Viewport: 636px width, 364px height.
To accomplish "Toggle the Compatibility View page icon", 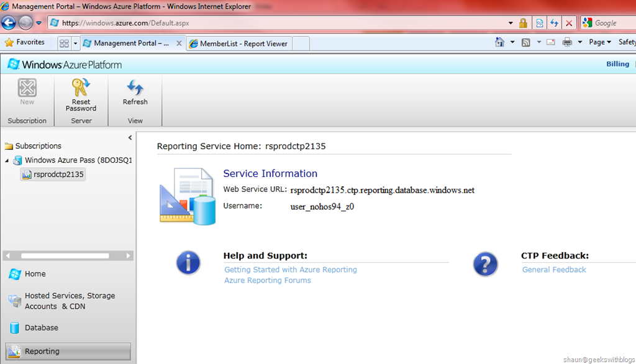I will (x=540, y=23).
